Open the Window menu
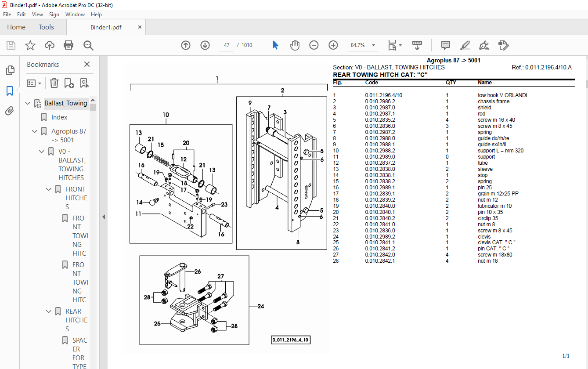The image size is (588, 369). [x=75, y=14]
